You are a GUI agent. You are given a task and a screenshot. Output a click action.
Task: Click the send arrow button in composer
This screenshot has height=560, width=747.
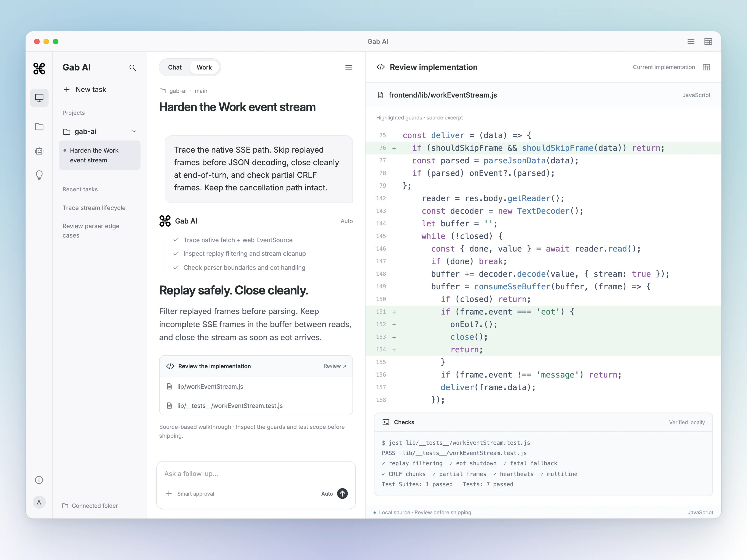(x=342, y=493)
